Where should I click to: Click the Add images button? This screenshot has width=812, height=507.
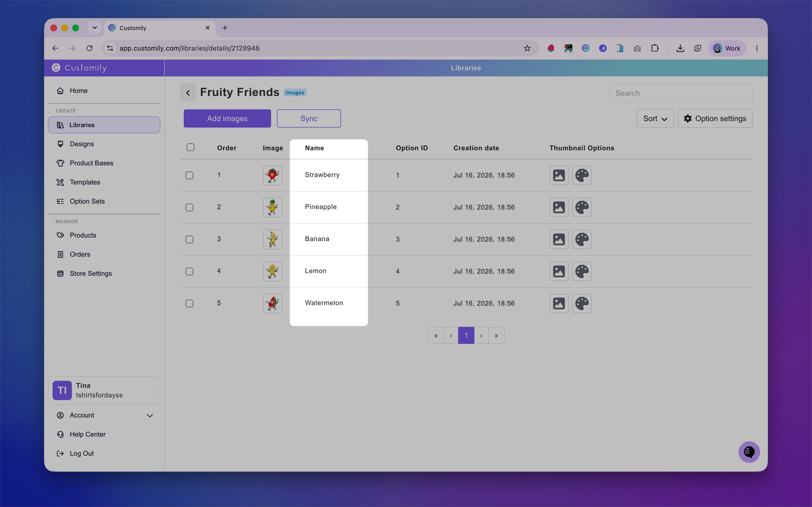(227, 118)
